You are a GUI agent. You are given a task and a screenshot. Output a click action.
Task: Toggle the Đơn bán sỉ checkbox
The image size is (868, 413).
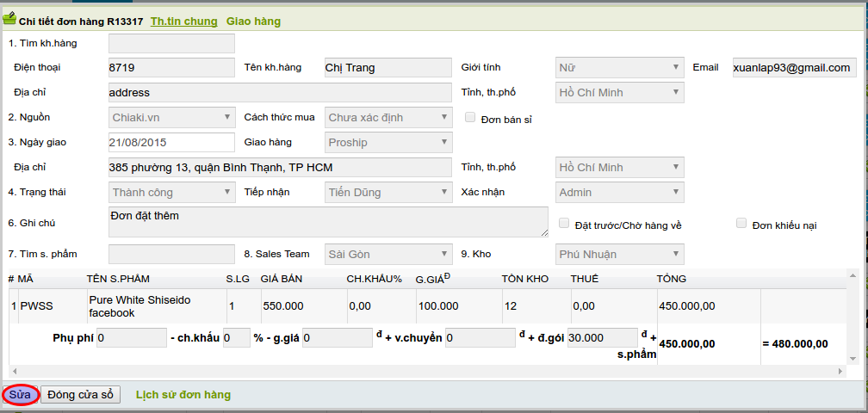(470, 118)
